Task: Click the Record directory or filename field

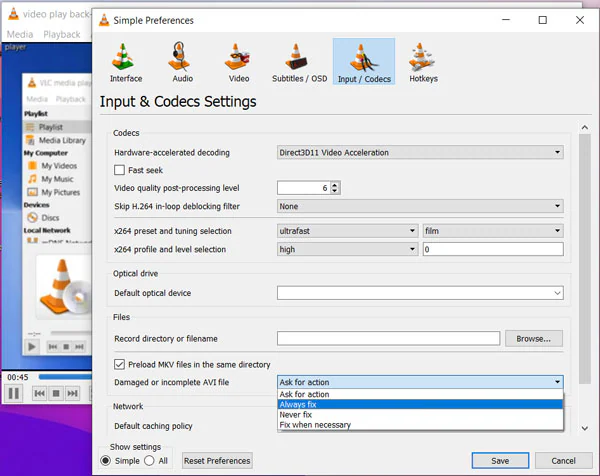Action: click(388, 339)
